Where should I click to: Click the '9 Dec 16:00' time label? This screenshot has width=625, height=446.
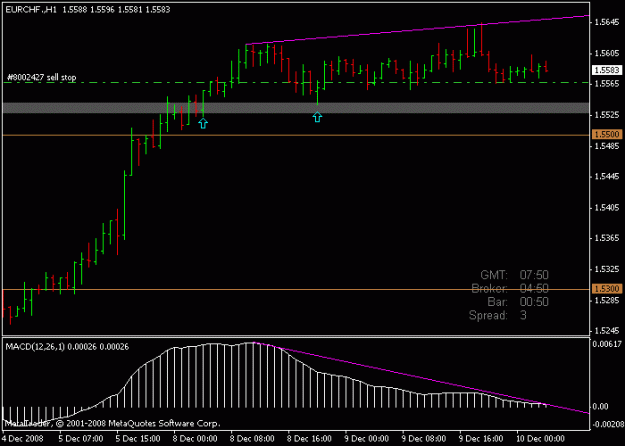[481, 439]
